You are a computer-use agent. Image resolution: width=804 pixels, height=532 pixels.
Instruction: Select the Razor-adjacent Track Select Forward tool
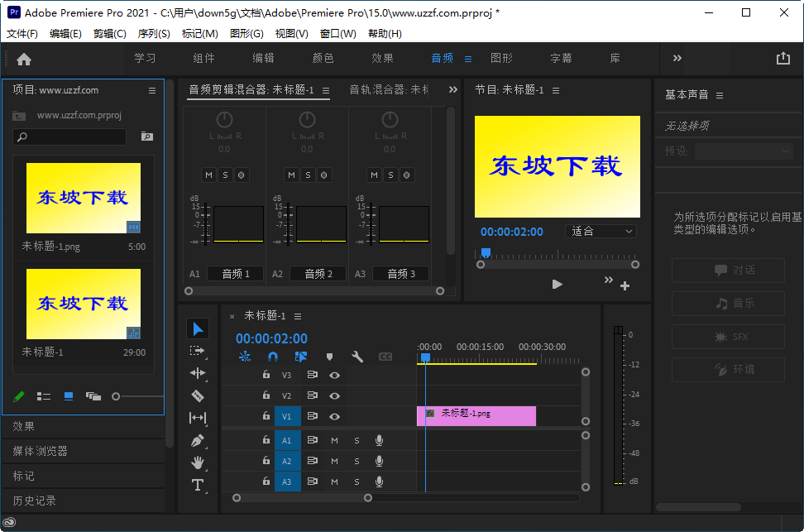[198, 350]
